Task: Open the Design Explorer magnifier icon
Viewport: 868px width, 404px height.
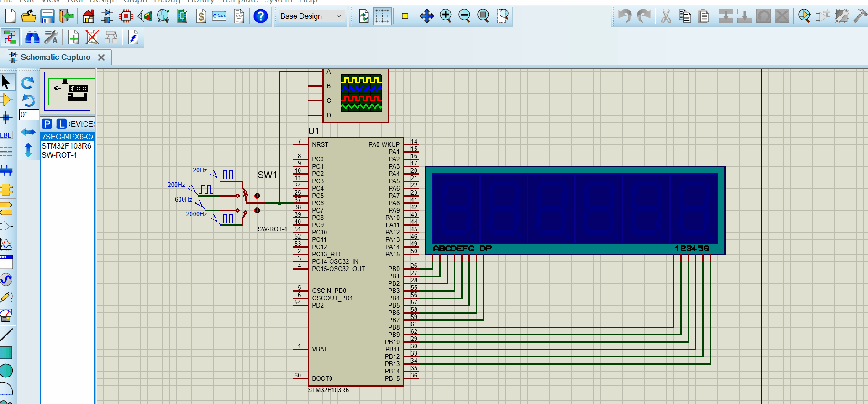Action: [x=163, y=16]
